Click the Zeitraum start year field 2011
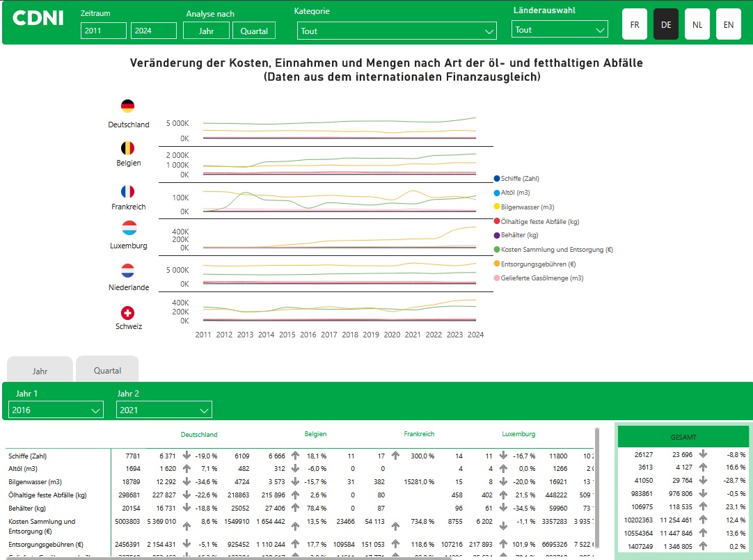The height and width of the screenshot is (560, 753). point(103,31)
